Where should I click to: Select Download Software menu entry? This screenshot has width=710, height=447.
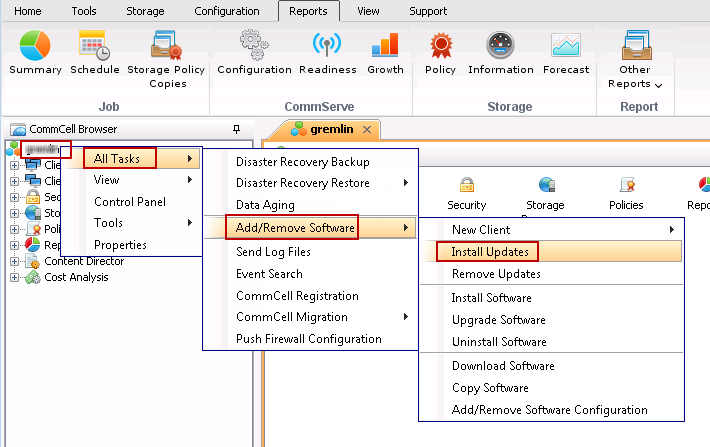[503, 366]
